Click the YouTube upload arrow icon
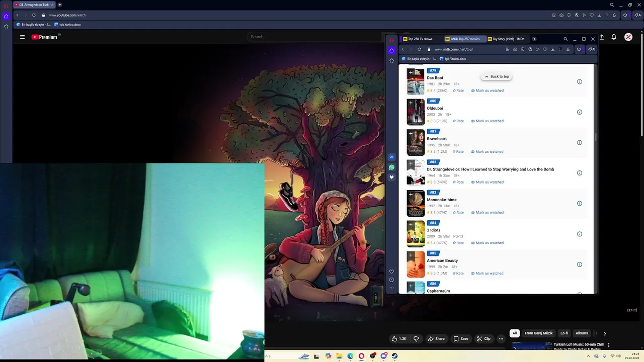 602,37
